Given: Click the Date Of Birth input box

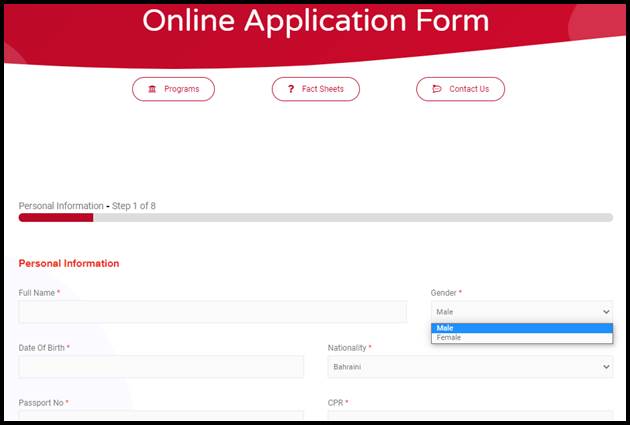Looking at the screenshot, I should click(x=160, y=367).
